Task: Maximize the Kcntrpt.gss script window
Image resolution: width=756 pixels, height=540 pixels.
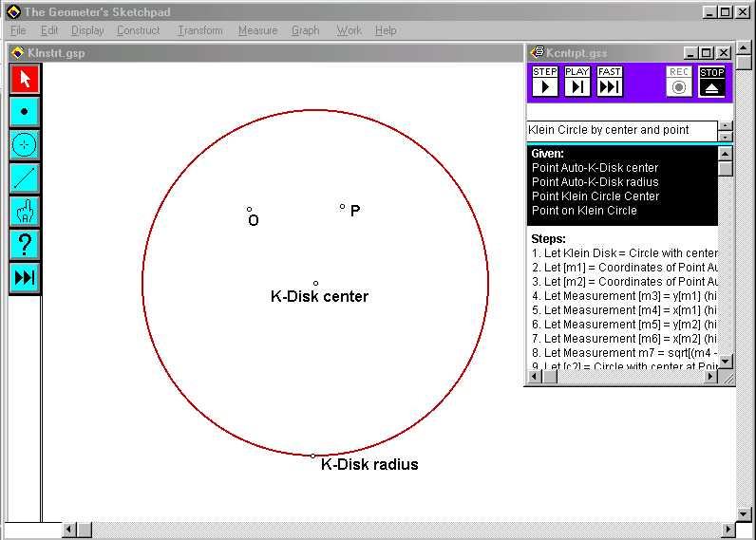Action: (707, 53)
